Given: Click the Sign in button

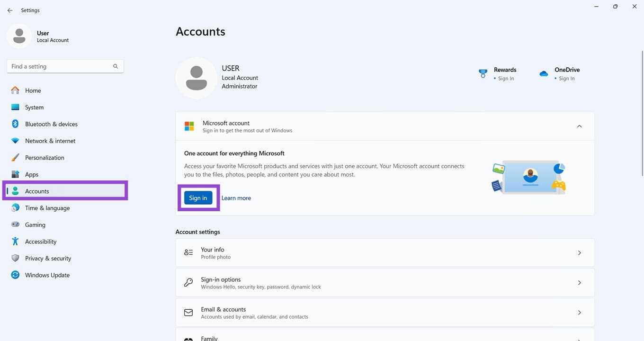Looking at the screenshot, I should pos(198,197).
